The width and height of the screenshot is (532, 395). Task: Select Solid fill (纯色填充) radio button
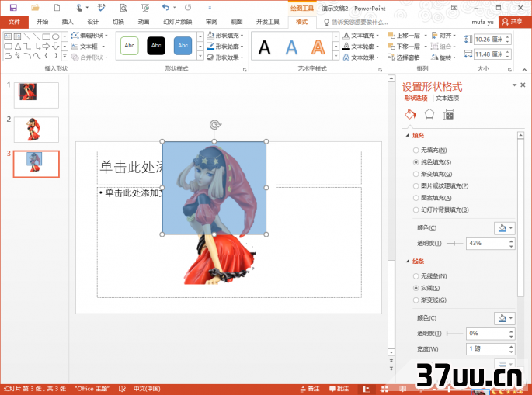416,162
